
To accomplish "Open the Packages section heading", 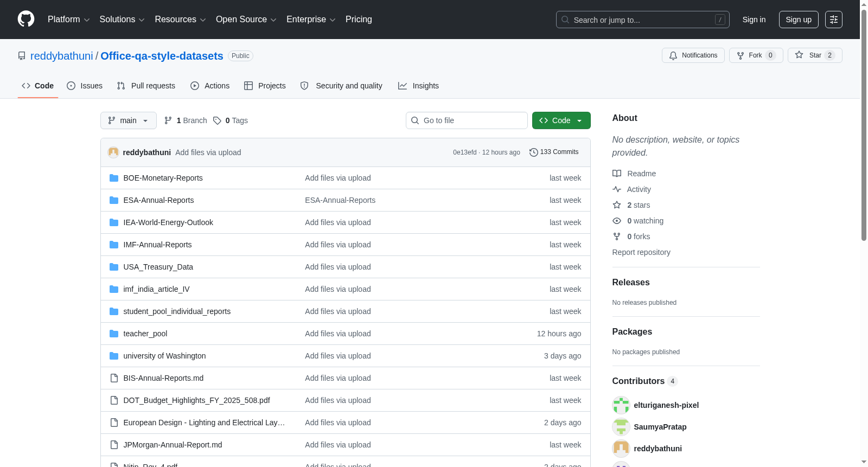I will coord(632,332).
